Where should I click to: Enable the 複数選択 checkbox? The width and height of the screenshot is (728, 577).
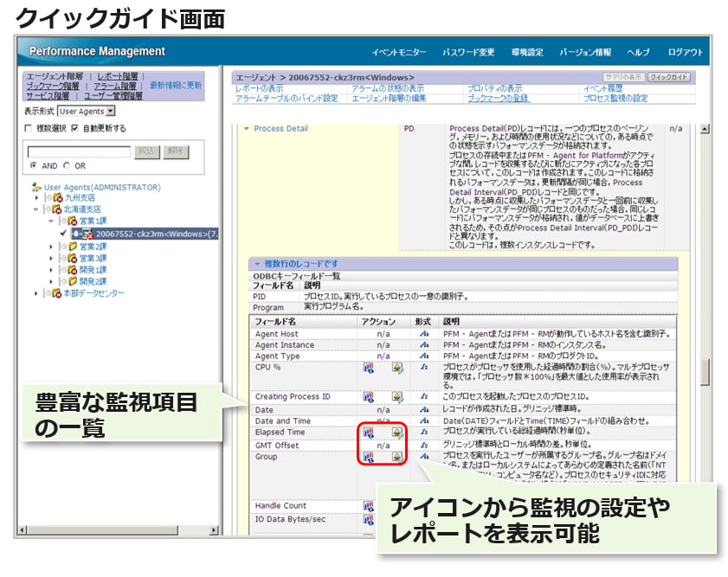tap(29, 128)
